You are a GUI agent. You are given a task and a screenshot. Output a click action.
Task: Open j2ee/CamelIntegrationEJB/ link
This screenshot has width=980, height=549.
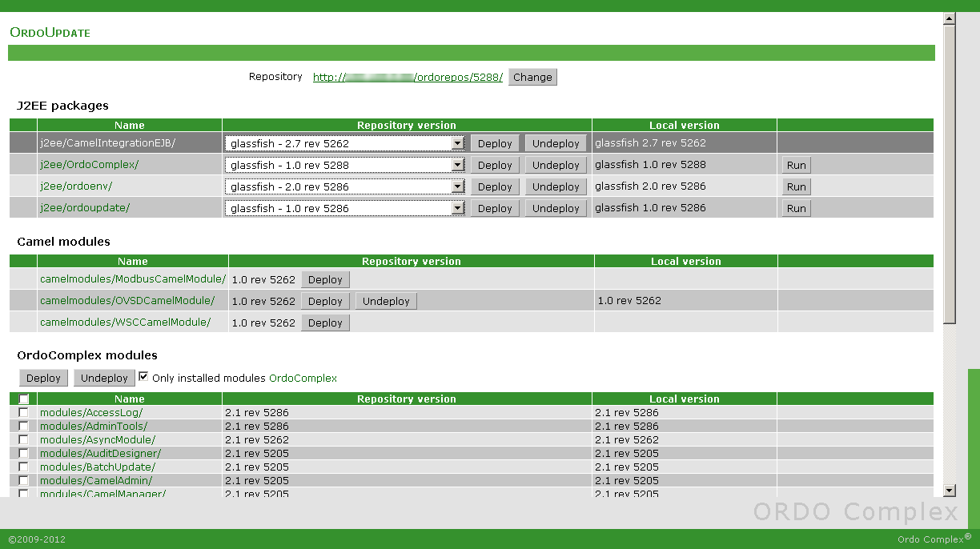click(x=107, y=142)
